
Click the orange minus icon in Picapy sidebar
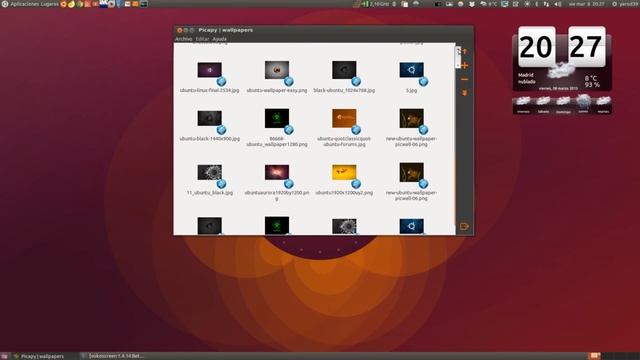tap(464, 79)
